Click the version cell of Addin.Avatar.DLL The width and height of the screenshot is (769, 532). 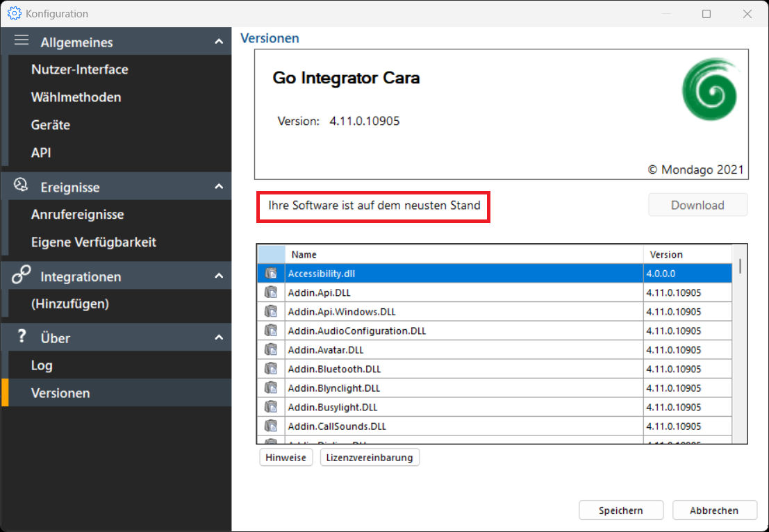click(688, 350)
